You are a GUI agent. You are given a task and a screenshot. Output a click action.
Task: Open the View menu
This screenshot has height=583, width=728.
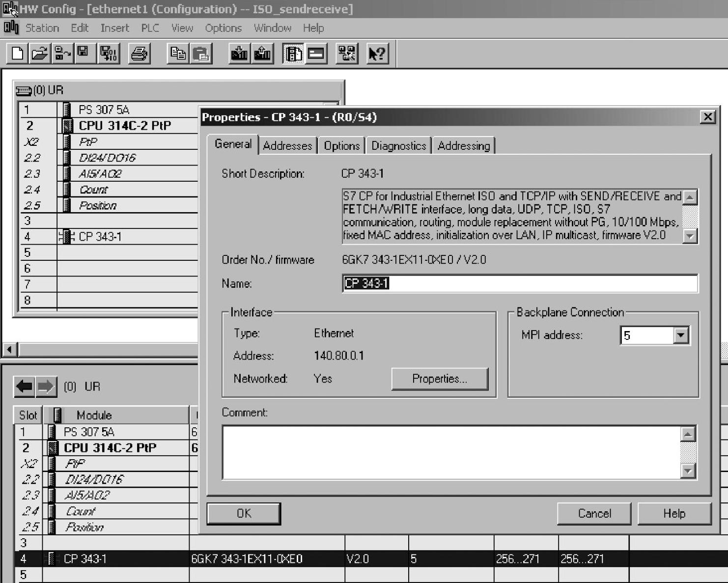182,28
